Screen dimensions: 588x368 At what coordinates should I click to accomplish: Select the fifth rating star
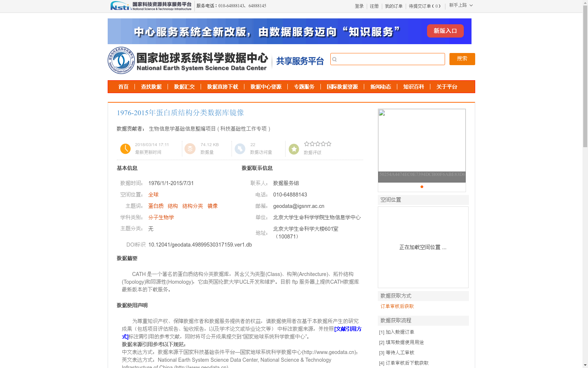click(329, 144)
